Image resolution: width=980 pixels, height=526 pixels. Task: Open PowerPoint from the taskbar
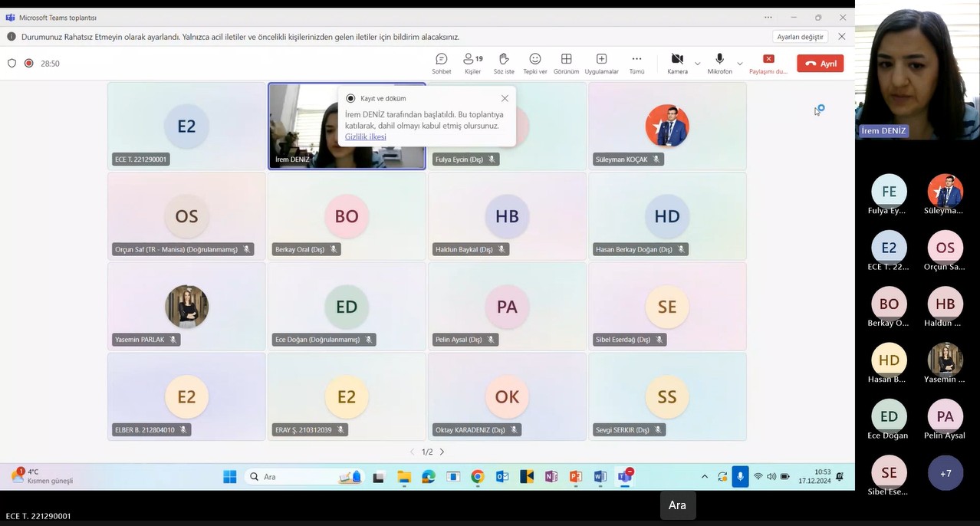(576, 477)
